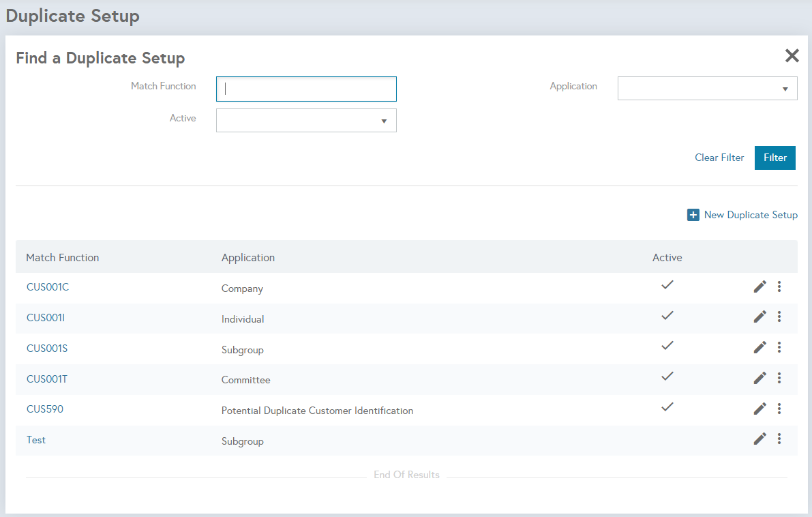The width and height of the screenshot is (812, 517).
Task: Select the Committee application cell
Action: (x=246, y=380)
